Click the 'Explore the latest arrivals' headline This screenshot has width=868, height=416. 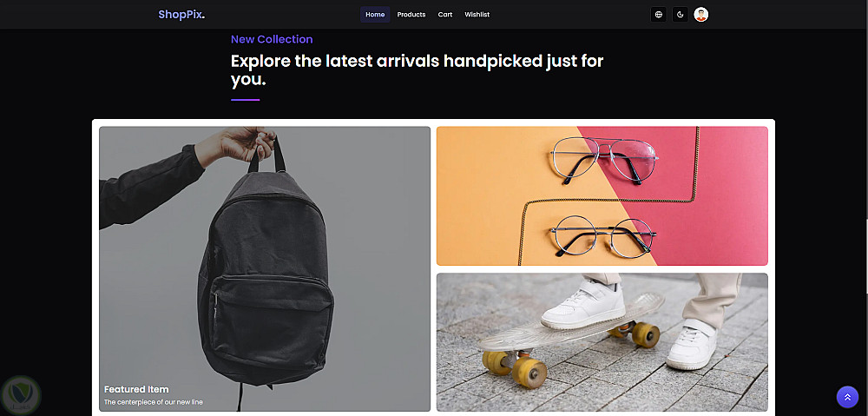(417, 69)
